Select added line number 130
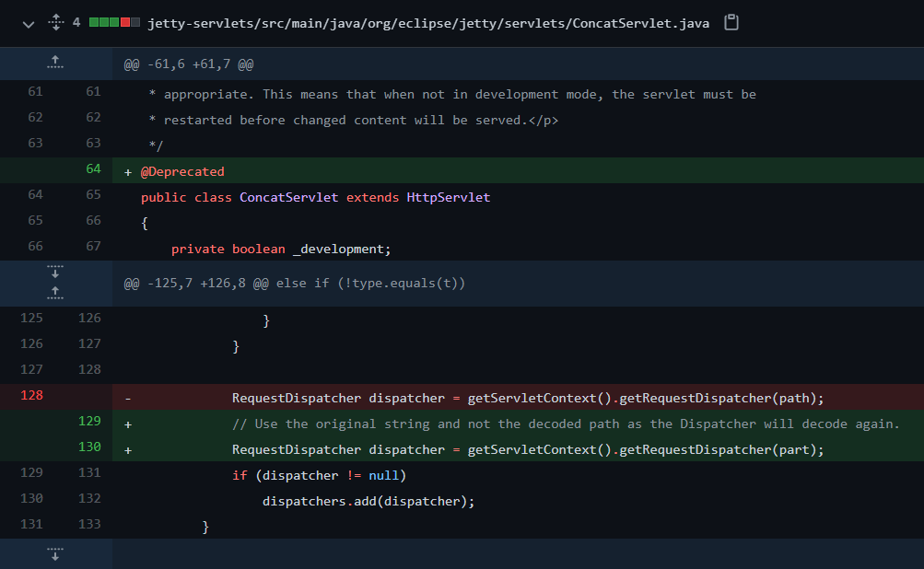Screen dimensions: 924x569 pyautogui.click(x=89, y=447)
